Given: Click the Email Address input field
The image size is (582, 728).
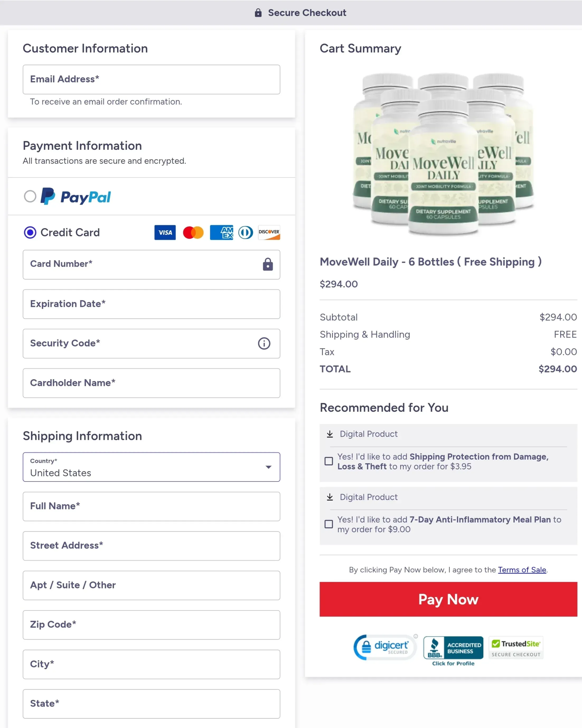Looking at the screenshot, I should click(x=151, y=80).
